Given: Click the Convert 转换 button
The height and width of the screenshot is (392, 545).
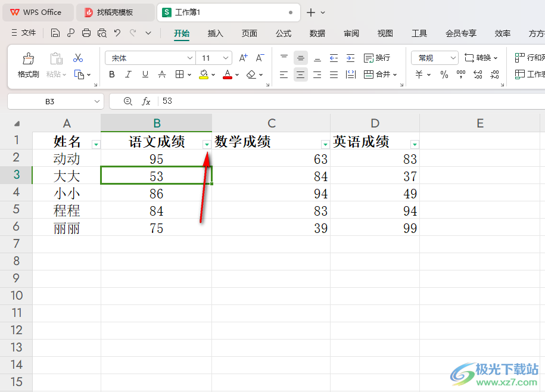Looking at the screenshot, I should (x=481, y=58).
